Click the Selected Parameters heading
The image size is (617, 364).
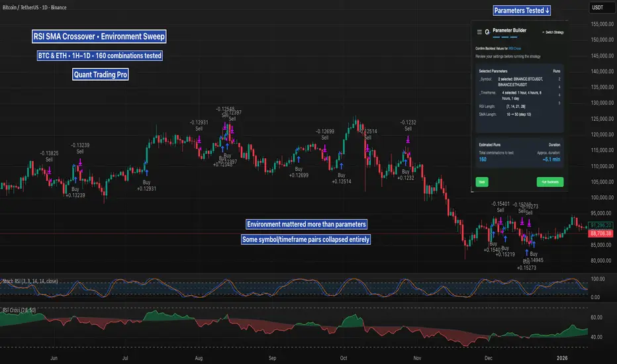point(493,71)
